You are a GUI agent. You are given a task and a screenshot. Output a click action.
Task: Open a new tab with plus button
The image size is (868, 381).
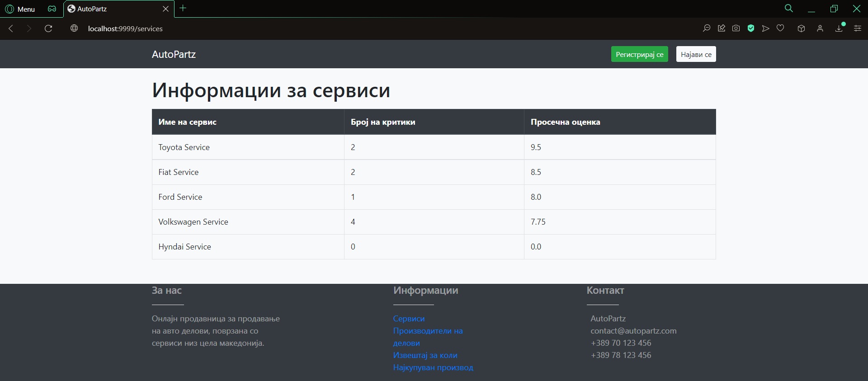(x=183, y=8)
